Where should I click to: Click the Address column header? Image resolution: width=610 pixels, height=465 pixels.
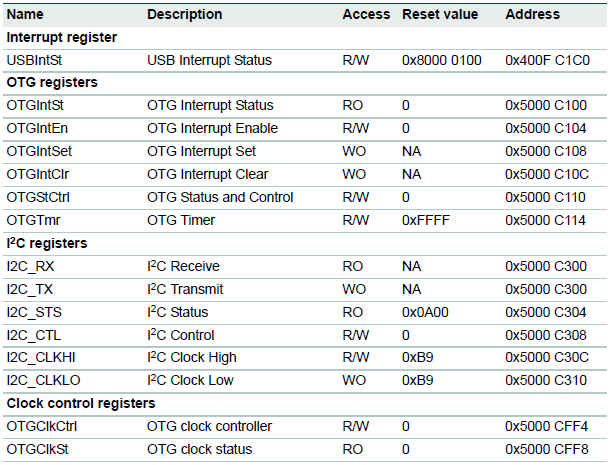533,14
